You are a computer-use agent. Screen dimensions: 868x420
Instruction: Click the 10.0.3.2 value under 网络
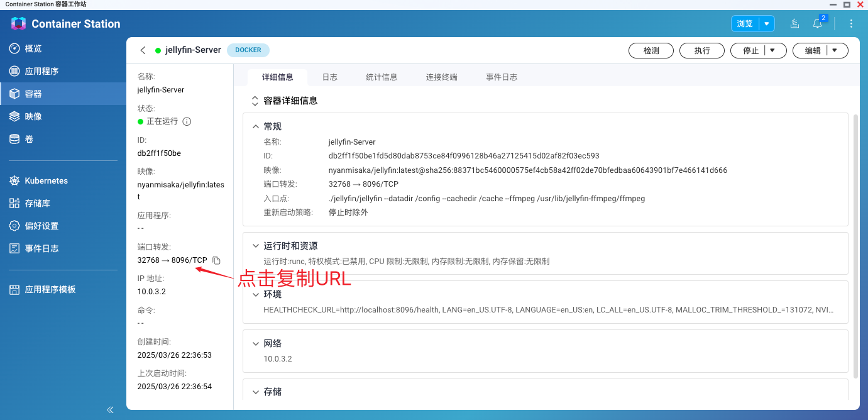tap(278, 359)
